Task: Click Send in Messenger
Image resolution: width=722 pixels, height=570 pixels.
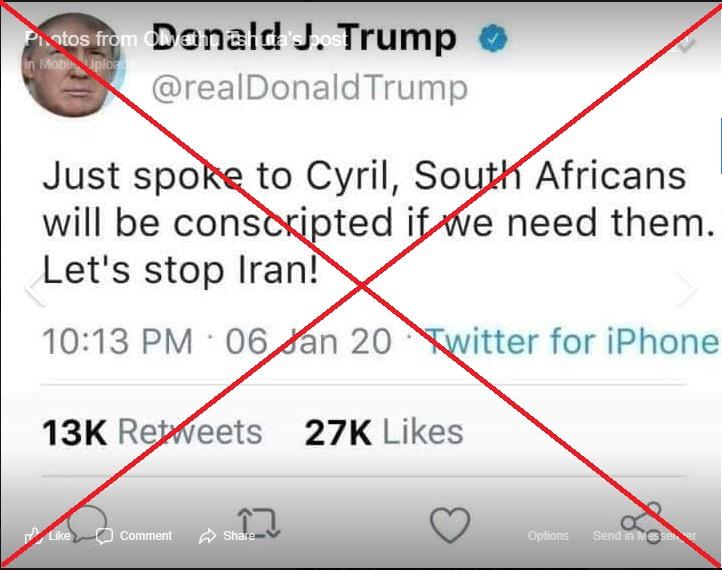Action: tap(645, 536)
